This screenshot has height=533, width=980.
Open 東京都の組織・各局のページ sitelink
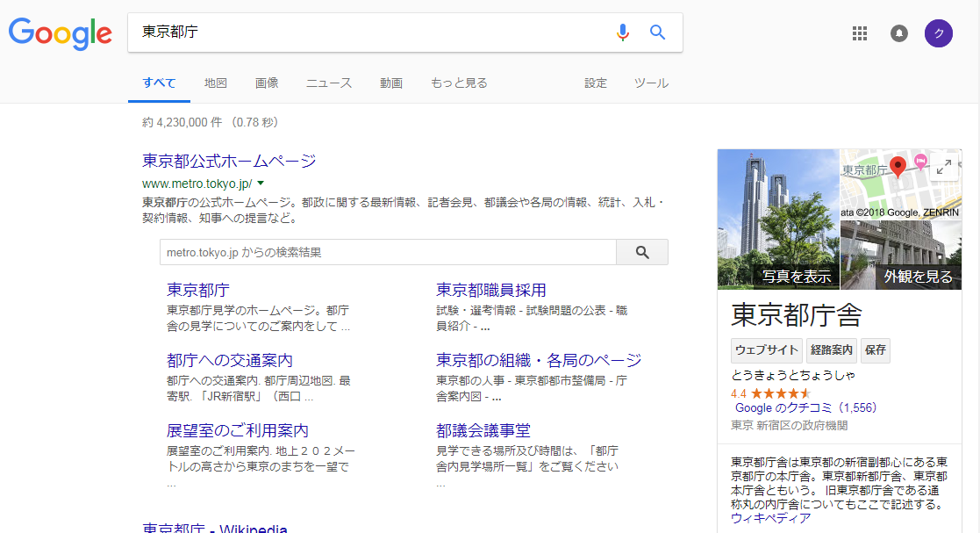[x=539, y=360]
